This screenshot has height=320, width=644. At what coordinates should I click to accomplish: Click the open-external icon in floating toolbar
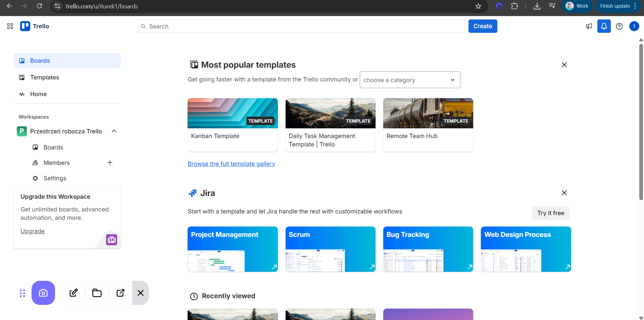tap(120, 293)
